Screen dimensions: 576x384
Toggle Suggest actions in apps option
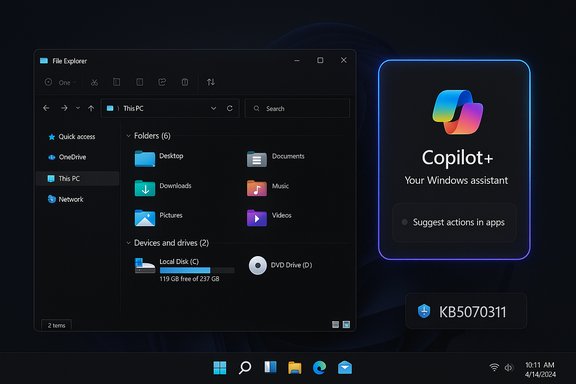coord(454,222)
